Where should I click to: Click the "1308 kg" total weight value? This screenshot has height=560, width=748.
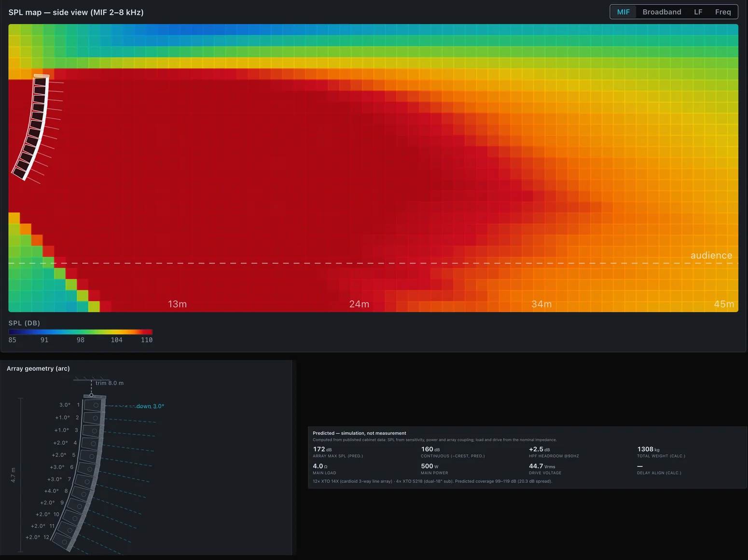[648, 449]
